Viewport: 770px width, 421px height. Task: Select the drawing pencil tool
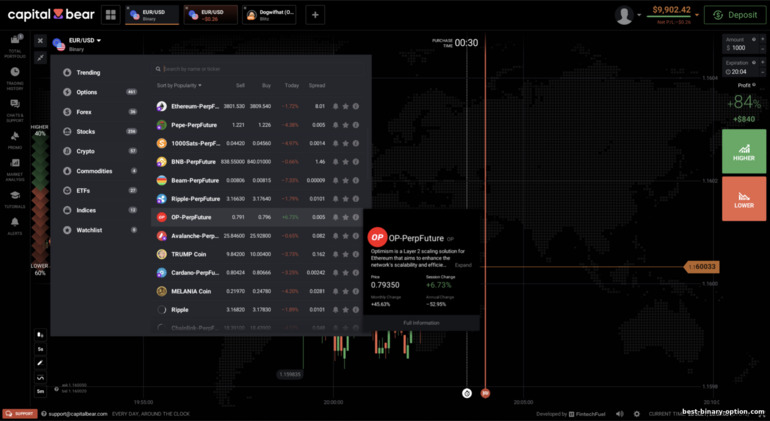pos(40,363)
